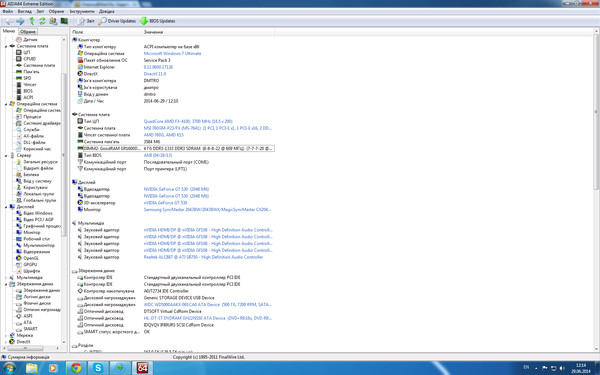The image size is (600, 375).
Task: Switch to the Обране tab in left panel
Action: [28, 31]
